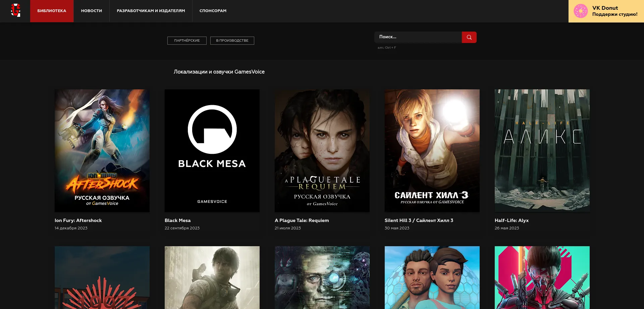The width and height of the screenshot is (644, 309).
Task: Filter by Партнёрские projects
Action: pyautogui.click(x=187, y=41)
